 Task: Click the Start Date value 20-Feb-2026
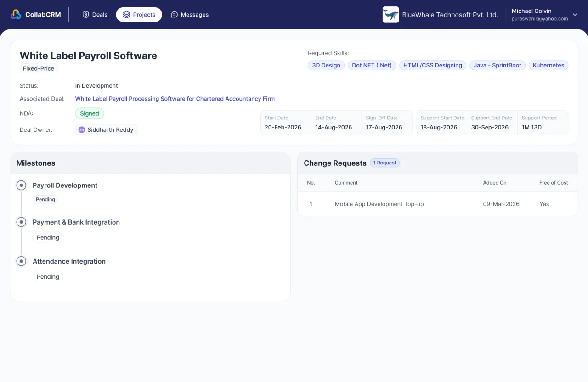(x=283, y=127)
